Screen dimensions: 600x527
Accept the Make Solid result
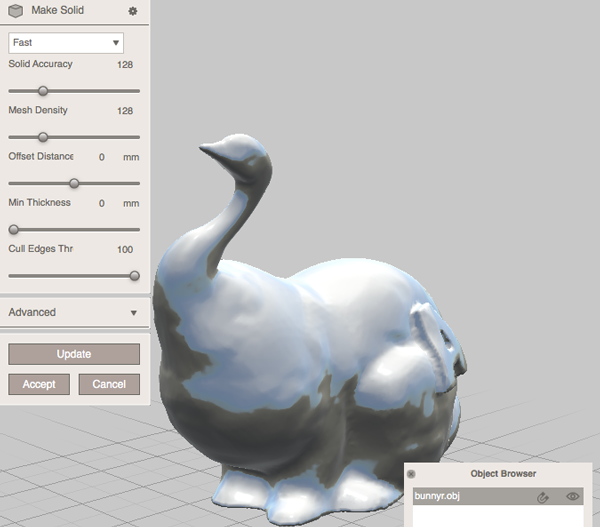click(x=39, y=384)
